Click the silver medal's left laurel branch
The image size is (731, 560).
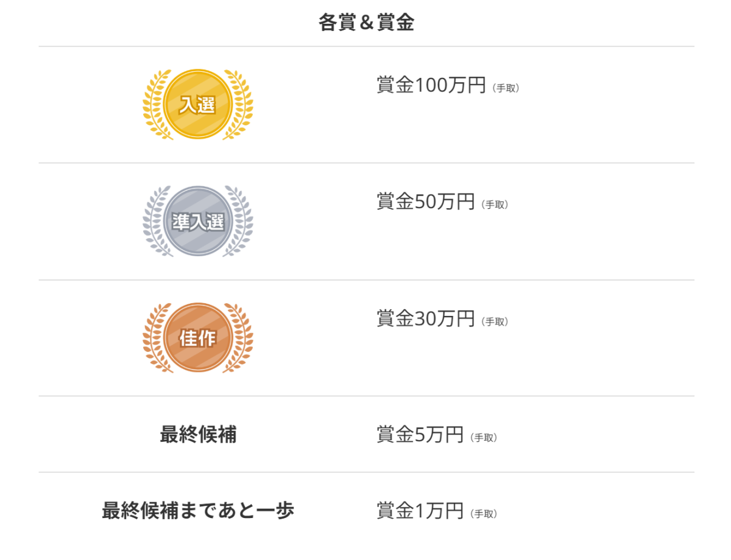coord(155,223)
